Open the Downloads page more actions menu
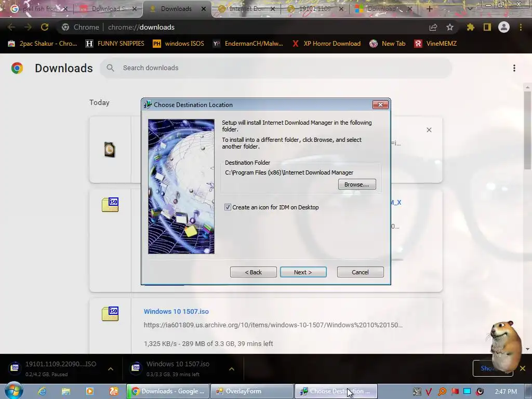Screen dimensions: 532x399 click(x=514, y=68)
